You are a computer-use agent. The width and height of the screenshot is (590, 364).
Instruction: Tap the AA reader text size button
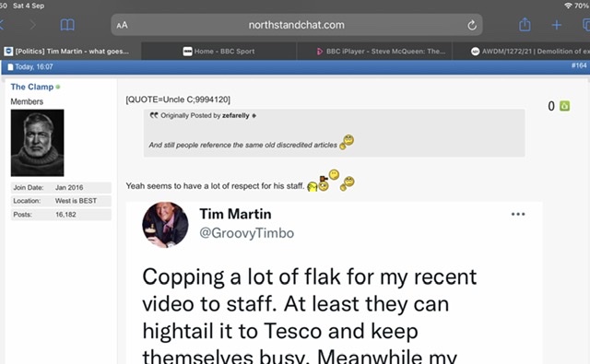(x=122, y=25)
